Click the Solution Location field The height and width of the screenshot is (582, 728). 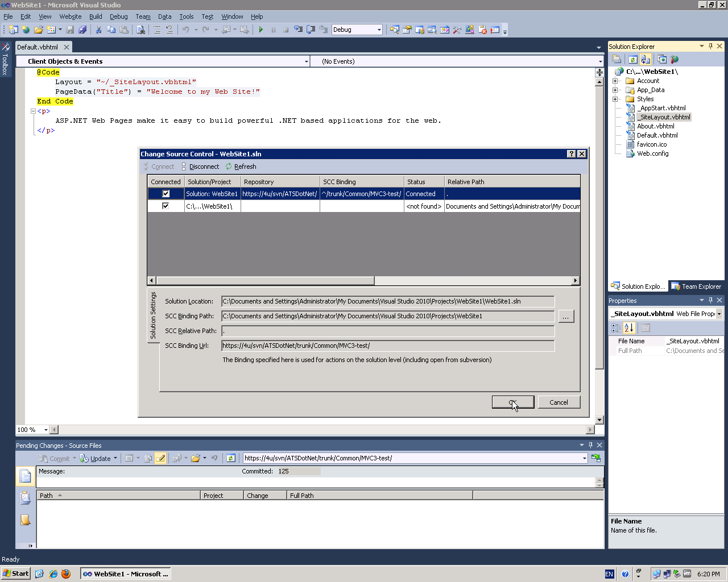click(388, 301)
